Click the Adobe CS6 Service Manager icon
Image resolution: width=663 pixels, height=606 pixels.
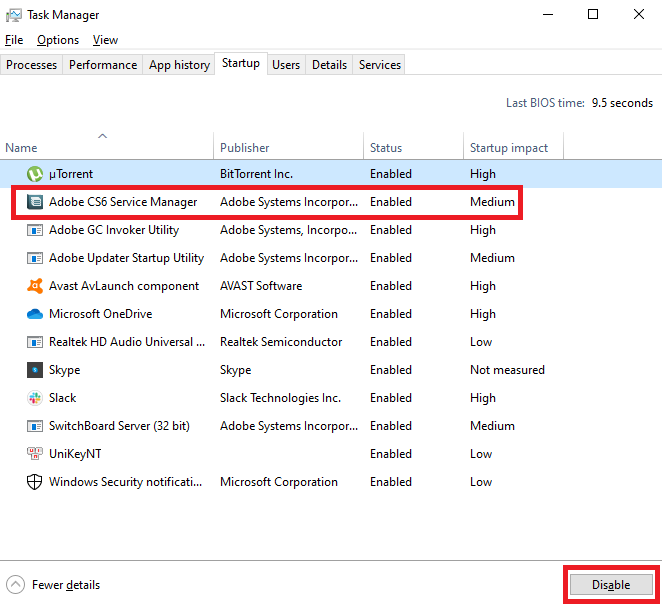[35, 202]
